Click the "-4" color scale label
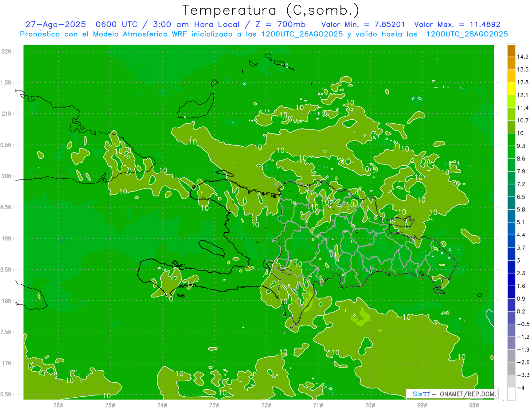 521,388
